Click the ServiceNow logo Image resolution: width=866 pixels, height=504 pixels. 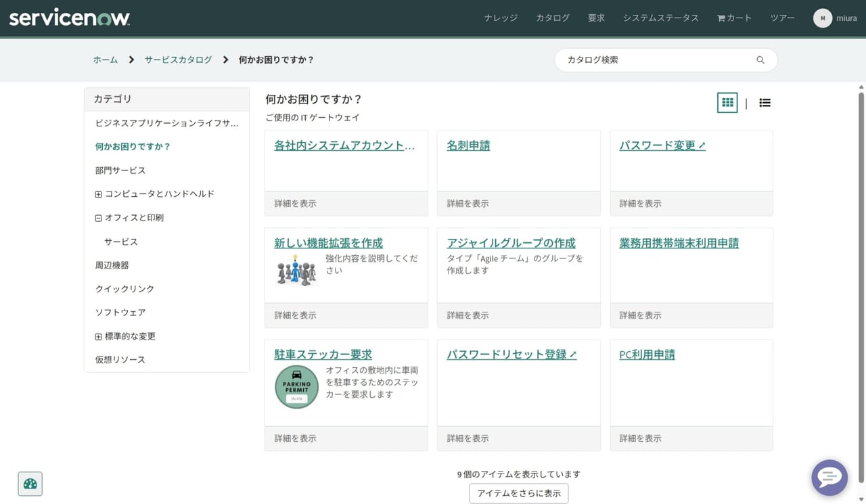pyautogui.click(x=70, y=18)
